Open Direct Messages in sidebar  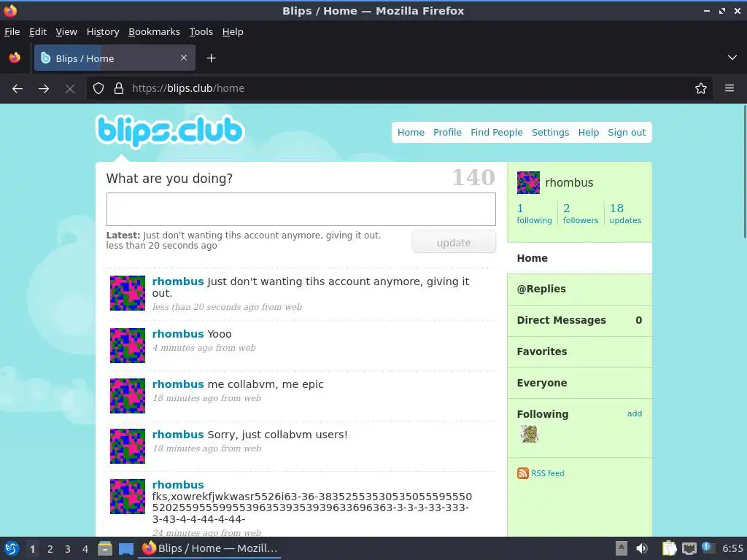580,321
